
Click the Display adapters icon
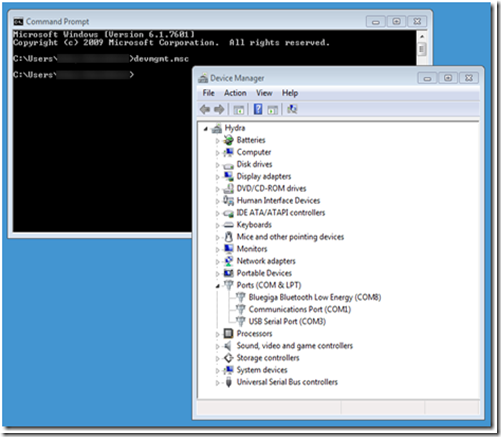pyautogui.click(x=228, y=176)
